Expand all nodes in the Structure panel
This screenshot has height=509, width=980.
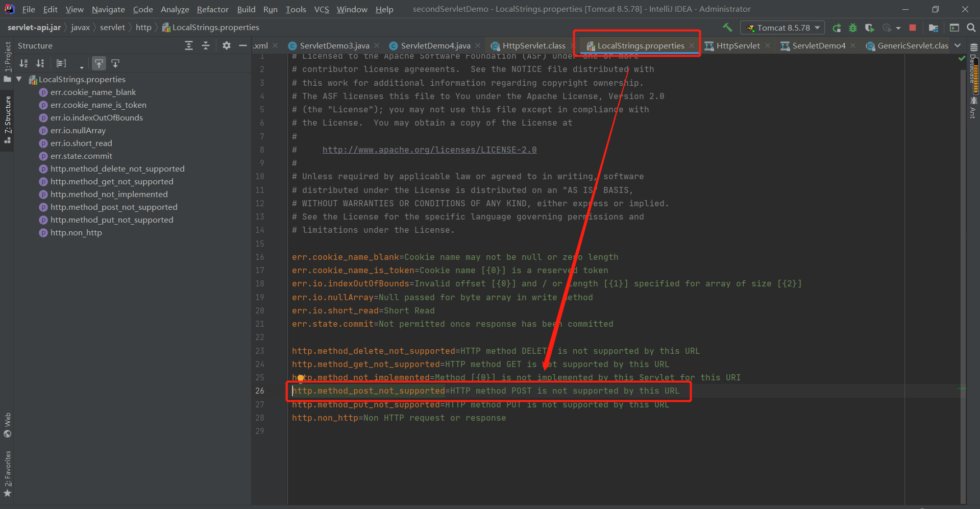tap(189, 45)
